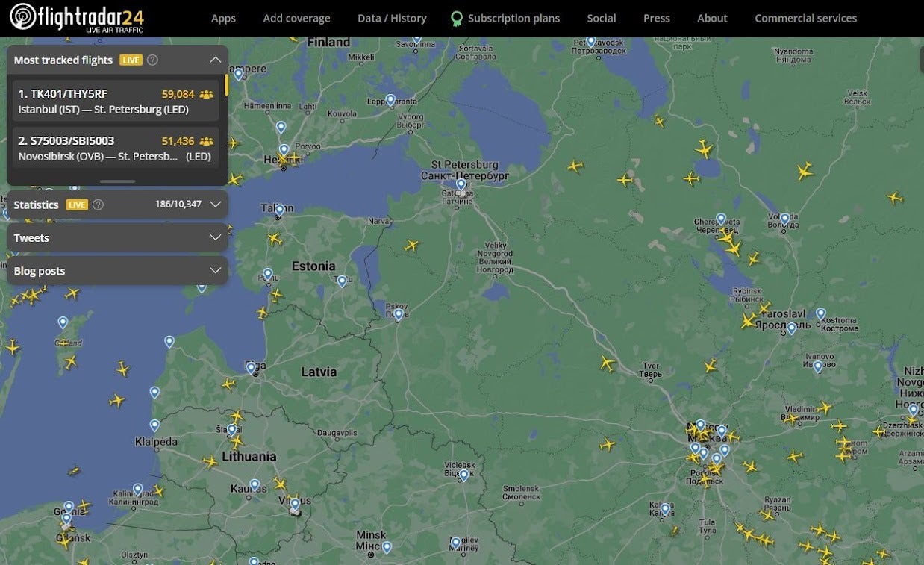Click the Minsk airport pin
The height and width of the screenshot is (565, 924).
[387, 547]
